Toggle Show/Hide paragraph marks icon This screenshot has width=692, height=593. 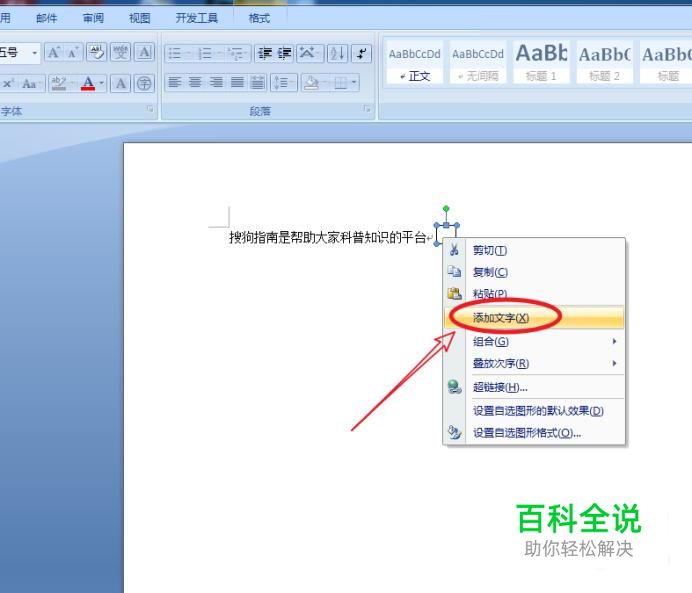click(x=361, y=54)
